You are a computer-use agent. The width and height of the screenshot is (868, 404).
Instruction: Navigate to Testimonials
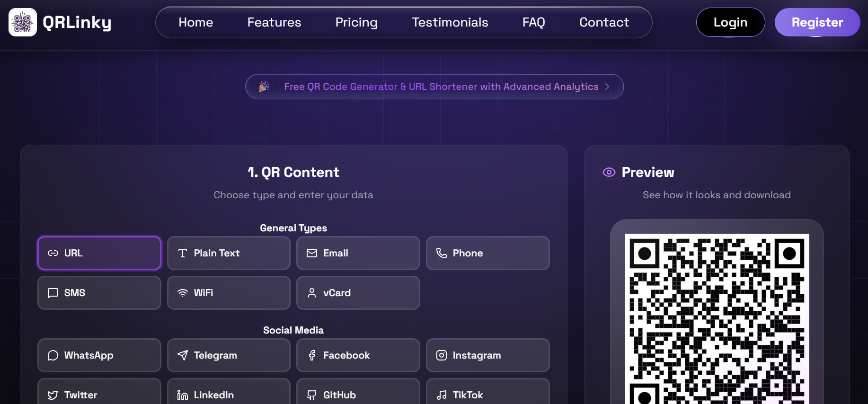450,22
